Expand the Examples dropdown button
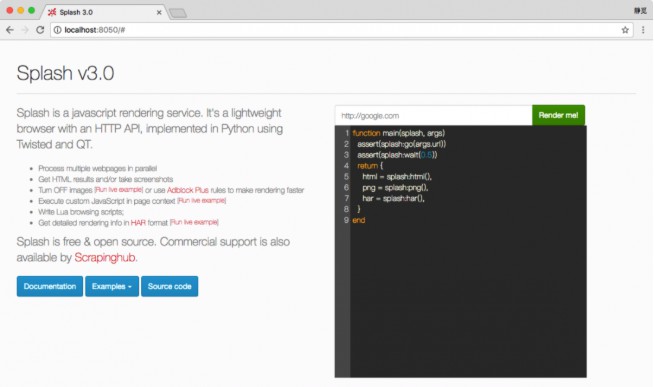This screenshot has height=387, width=654. (x=112, y=286)
